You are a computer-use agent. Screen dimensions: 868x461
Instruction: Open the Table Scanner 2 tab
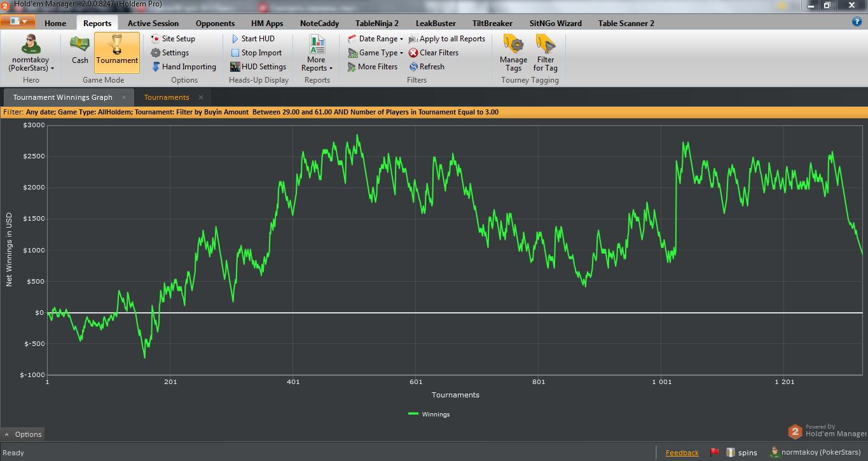click(626, 24)
